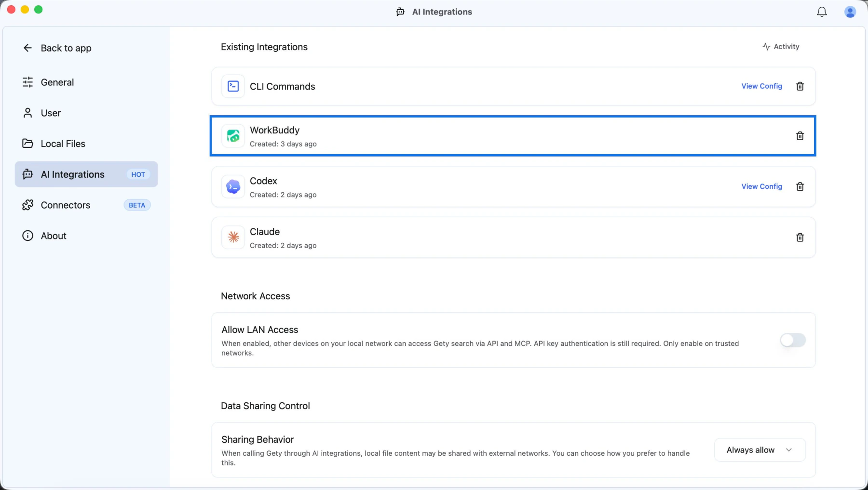Click the AI Integrations robot sidebar icon
This screenshot has height=490, width=868.
27,174
